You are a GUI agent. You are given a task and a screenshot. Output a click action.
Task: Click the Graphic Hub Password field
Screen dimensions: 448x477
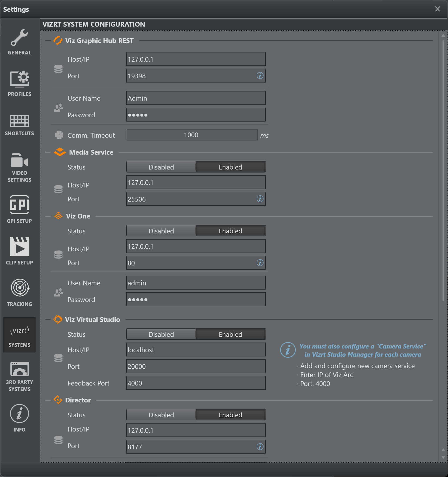[196, 115]
